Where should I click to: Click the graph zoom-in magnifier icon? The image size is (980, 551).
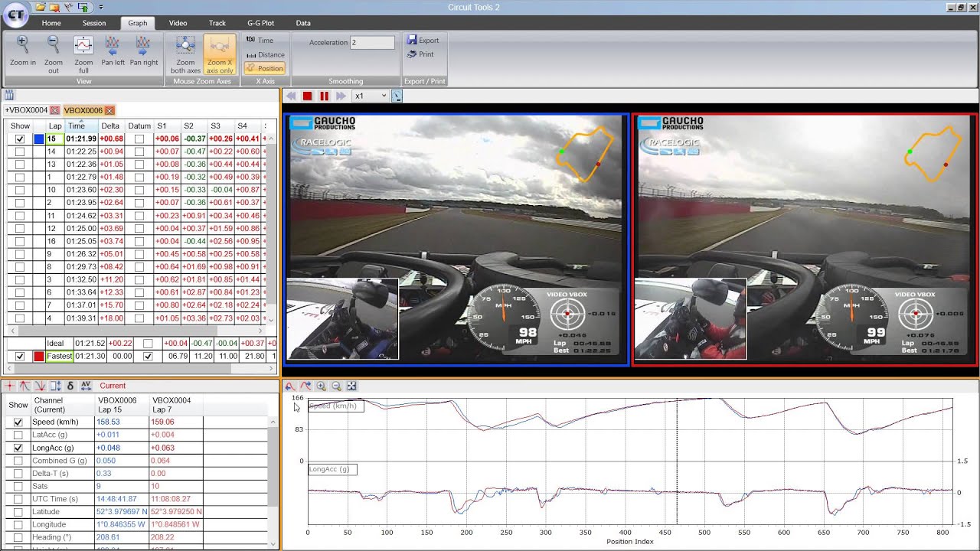tap(321, 386)
